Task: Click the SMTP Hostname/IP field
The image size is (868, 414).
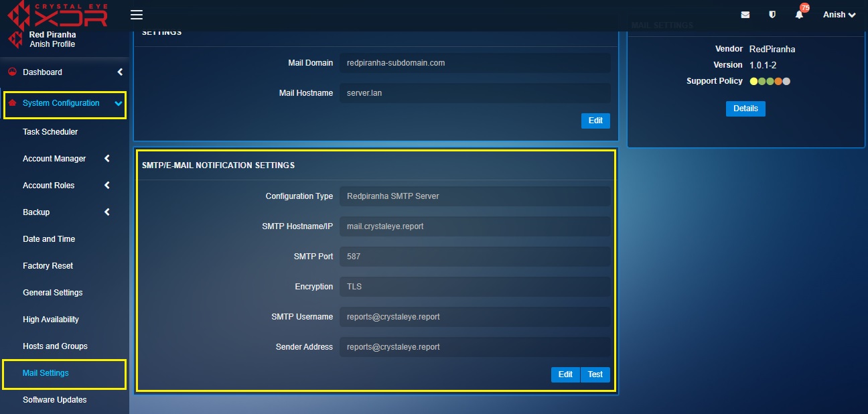Action: point(475,226)
